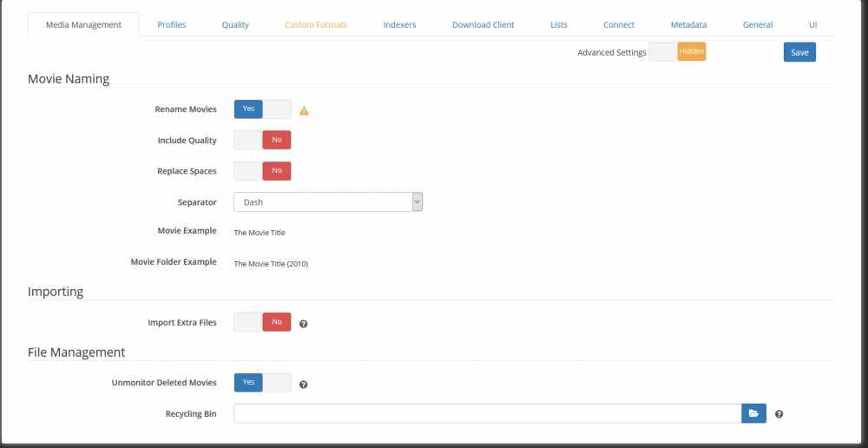The height and width of the screenshot is (448, 868).
Task: Click the Movie Naming section heading
Action: [x=69, y=79]
